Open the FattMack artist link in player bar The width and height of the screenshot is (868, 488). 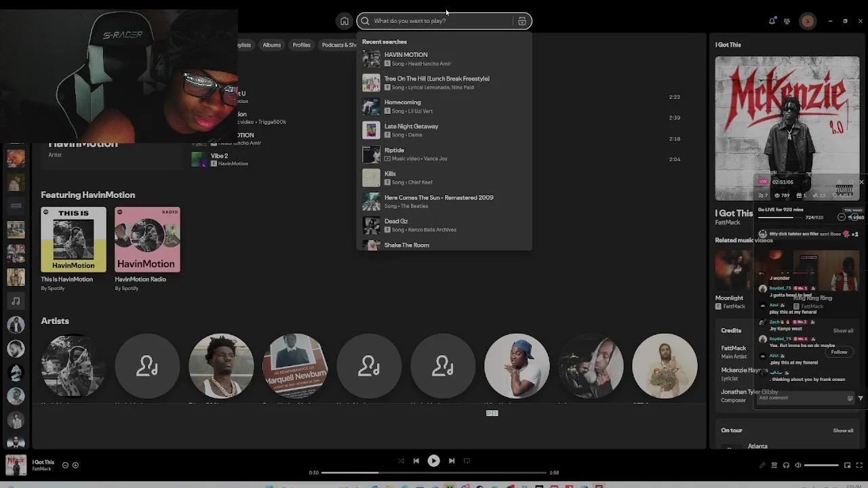click(42, 469)
